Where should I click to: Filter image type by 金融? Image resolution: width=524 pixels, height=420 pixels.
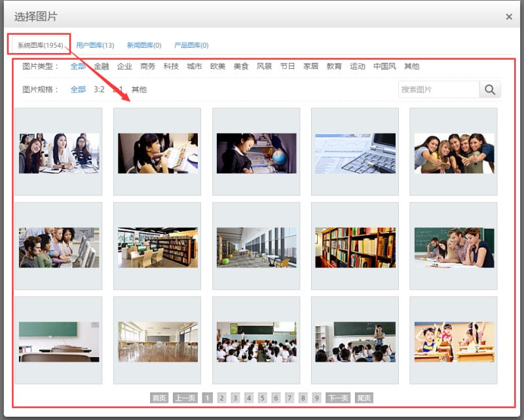(x=102, y=66)
